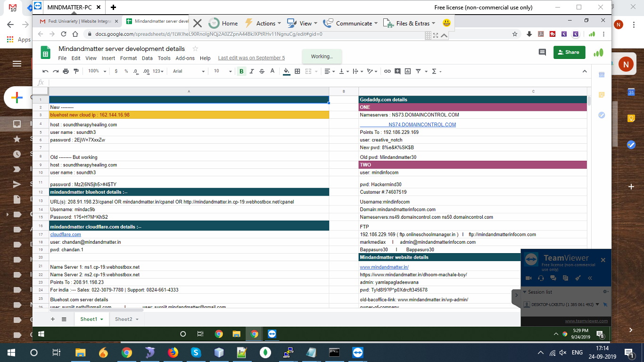The width and height of the screenshot is (644, 362).
Task: Undo the last edit in Sheets
Action: [x=45, y=71]
